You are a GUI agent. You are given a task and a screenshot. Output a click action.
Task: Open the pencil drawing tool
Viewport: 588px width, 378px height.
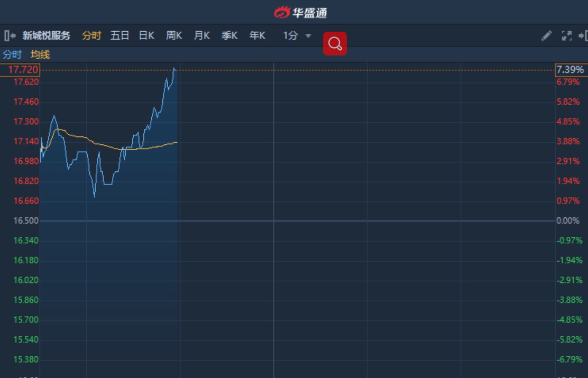tap(546, 36)
